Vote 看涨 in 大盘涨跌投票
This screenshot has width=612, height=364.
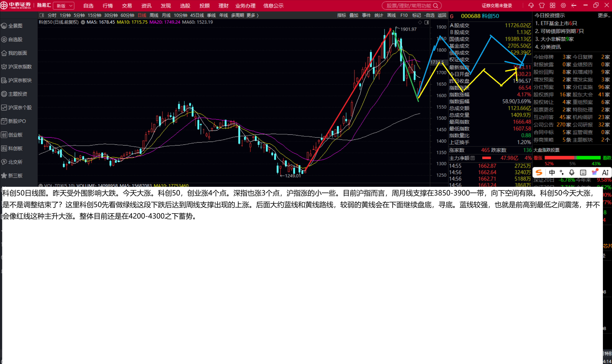coord(538,158)
